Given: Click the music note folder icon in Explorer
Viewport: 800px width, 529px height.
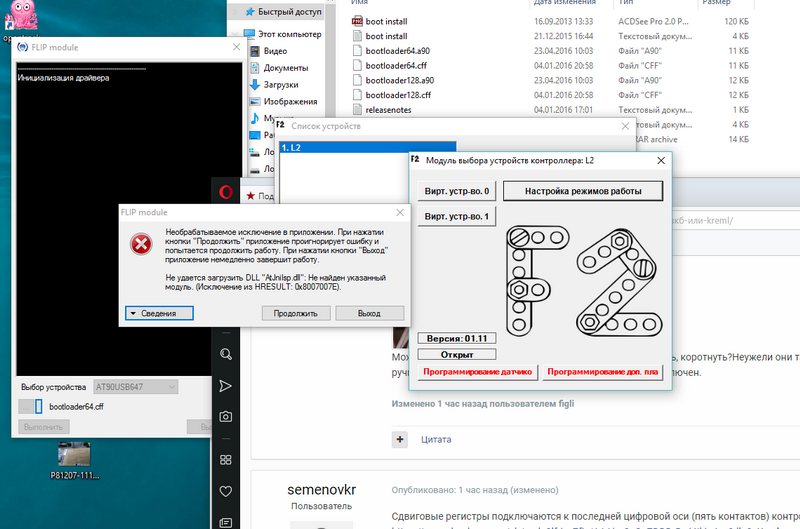Looking at the screenshot, I should (x=255, y=118).
